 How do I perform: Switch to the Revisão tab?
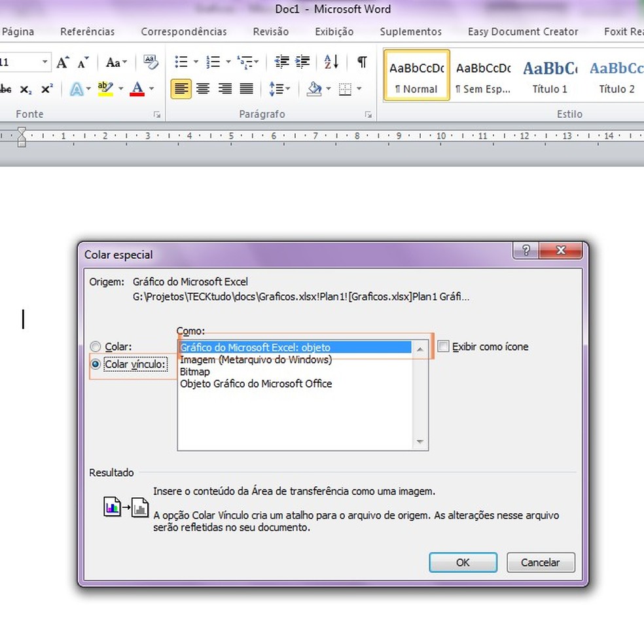pyautogui.click(x=270, y=31)
